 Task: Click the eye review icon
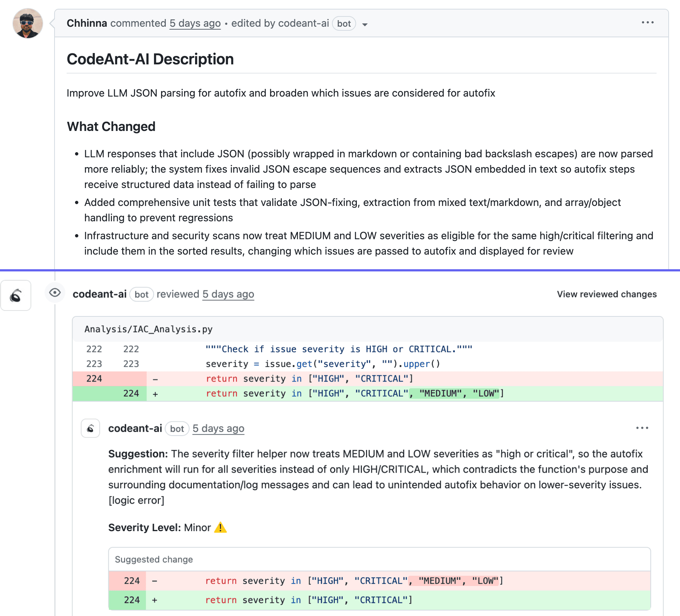tap(55, 293)
